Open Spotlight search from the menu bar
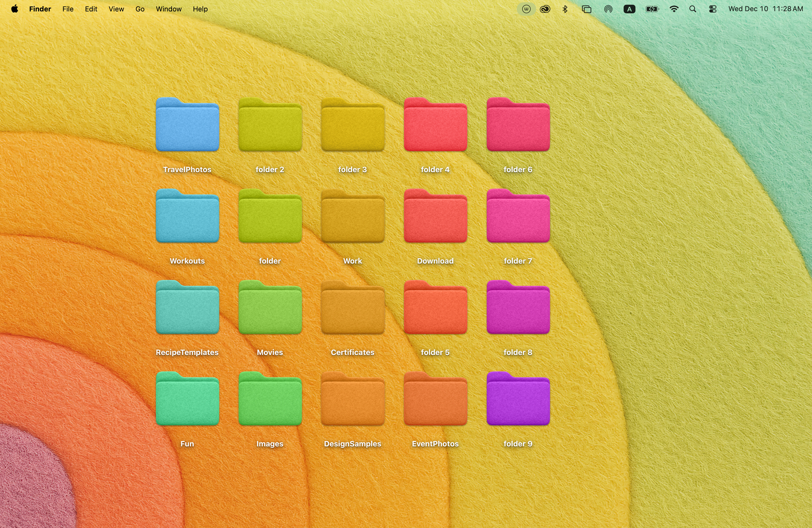The image size is (812, 528). point(693,9)
